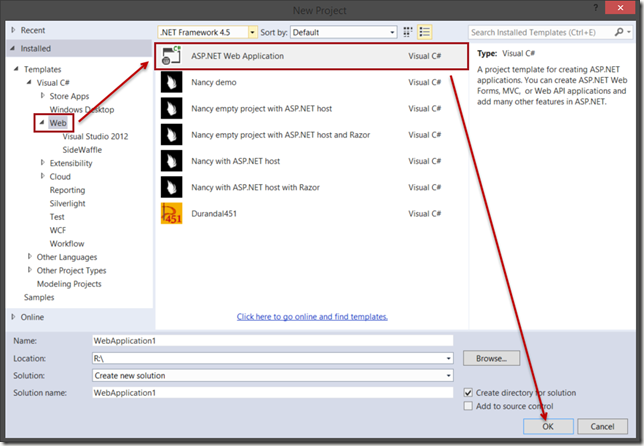Select ASP.NET Web Application template icon
Viewport: 644px width, 446px height.
[x=171, y=56]
